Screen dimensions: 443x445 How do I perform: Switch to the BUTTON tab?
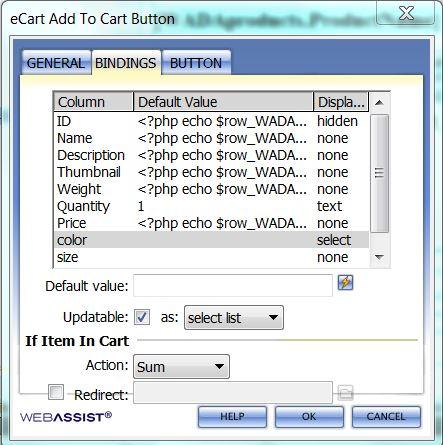pyautogui.click(x=196, y=63)
